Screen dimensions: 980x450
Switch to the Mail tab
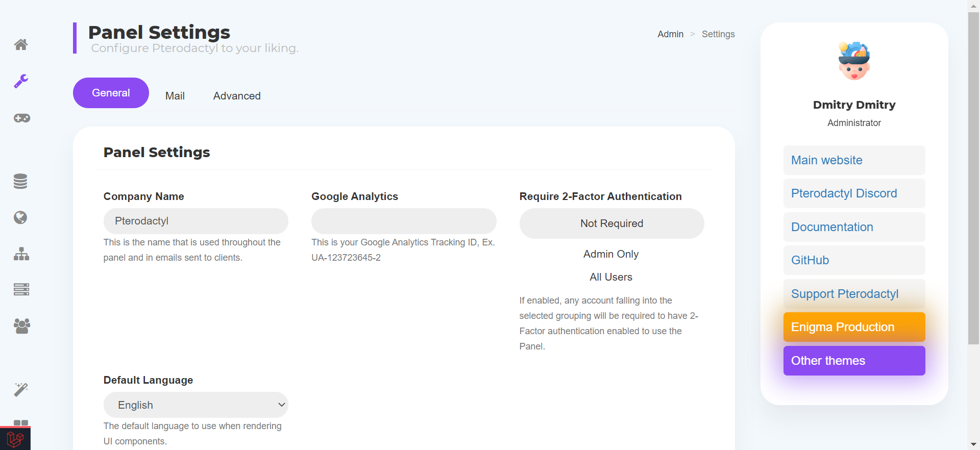(175, 96)
